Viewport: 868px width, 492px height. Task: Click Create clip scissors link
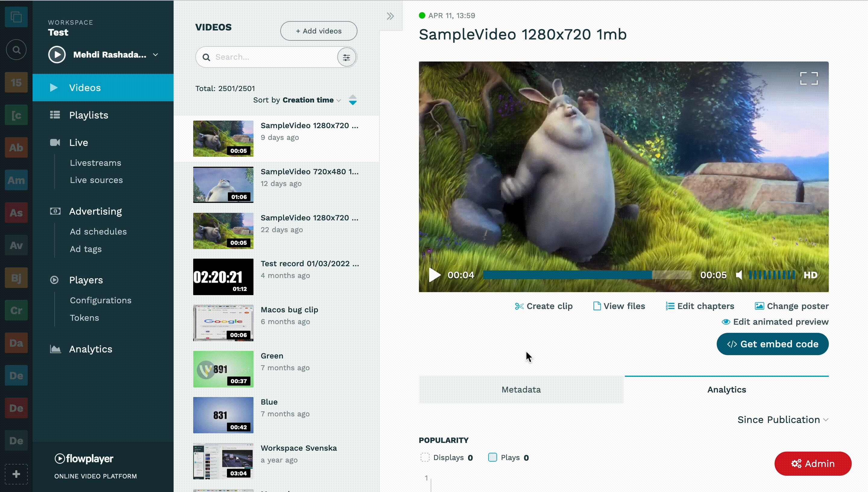click(x=543, y=306)
